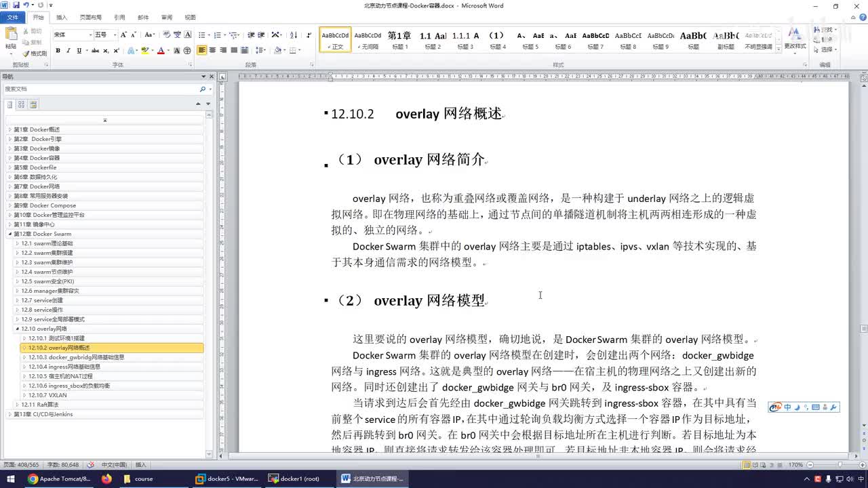Click the Grow Font icon
This screenshot has width=868, height=488.
tap(124, 35)
